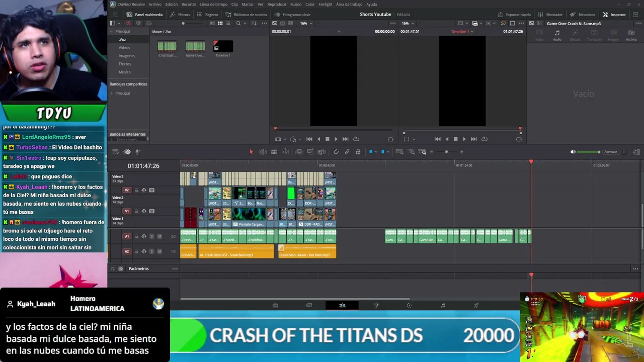The width and height of the screenshot is (644, 362).
Task: Adjust the green timeline volume slider
Action: (x=588, y=152)
